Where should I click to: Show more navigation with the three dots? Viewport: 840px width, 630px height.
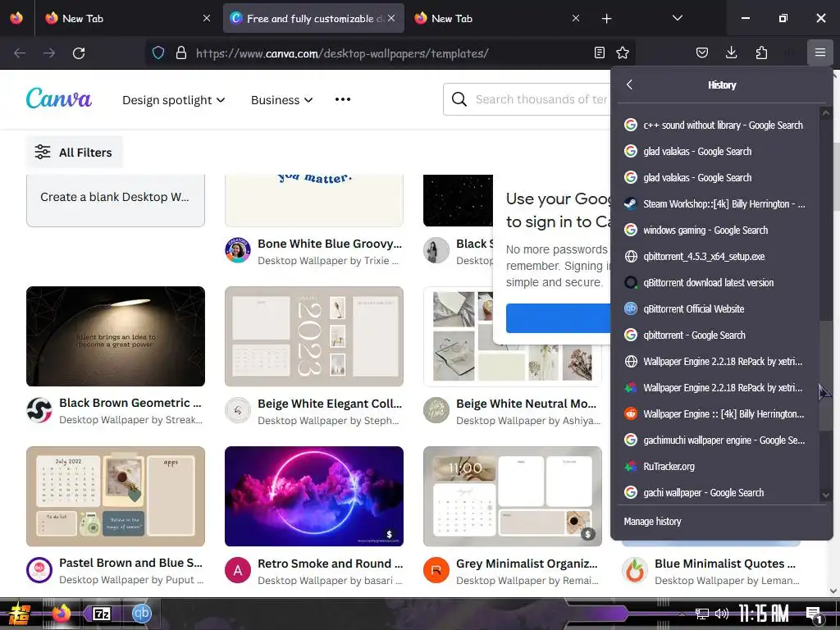[343, 99]
